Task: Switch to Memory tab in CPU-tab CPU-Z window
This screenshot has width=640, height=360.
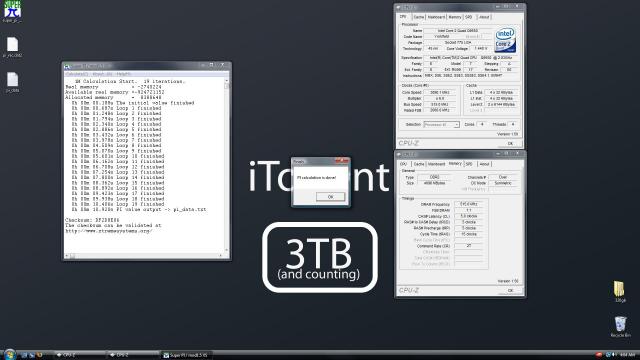Action: (455, 17)
